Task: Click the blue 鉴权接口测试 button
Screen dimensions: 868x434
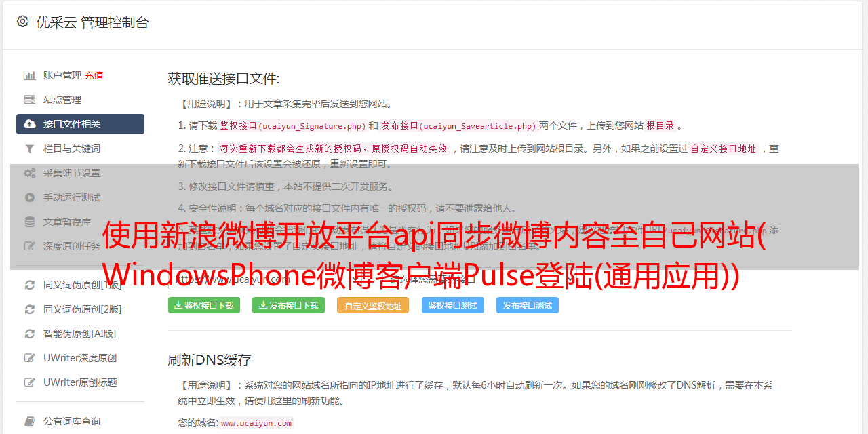Action: [x=453, y=305]
